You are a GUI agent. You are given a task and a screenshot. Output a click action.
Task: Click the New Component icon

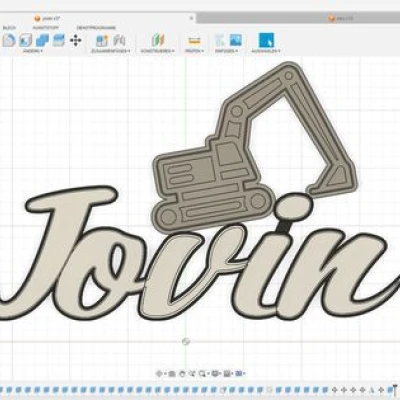coord(102,41)
